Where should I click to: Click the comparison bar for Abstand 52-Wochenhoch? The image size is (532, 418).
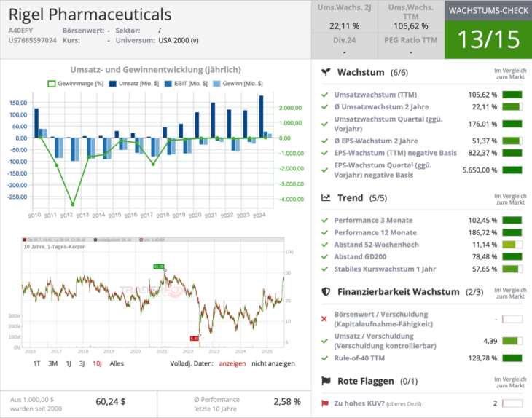coord(512,245)
